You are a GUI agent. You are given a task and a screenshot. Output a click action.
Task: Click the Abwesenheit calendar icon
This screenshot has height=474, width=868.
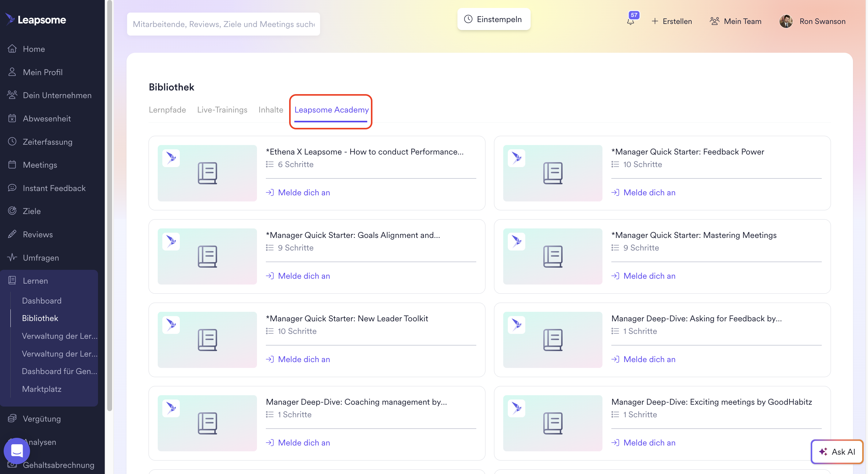tap(12, 118)
